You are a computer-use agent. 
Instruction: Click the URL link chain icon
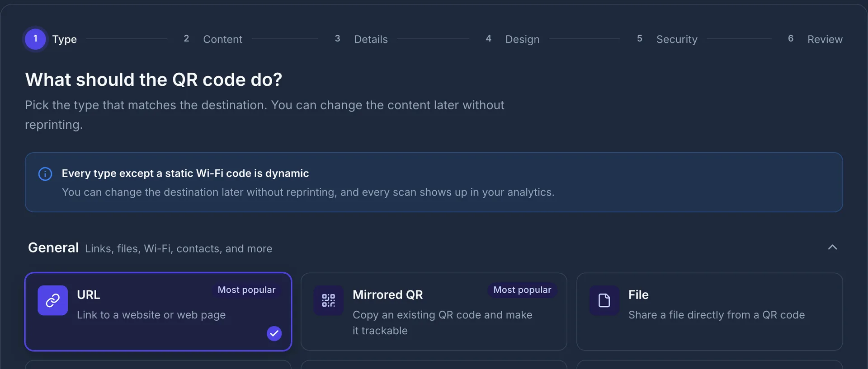point(53,300)
